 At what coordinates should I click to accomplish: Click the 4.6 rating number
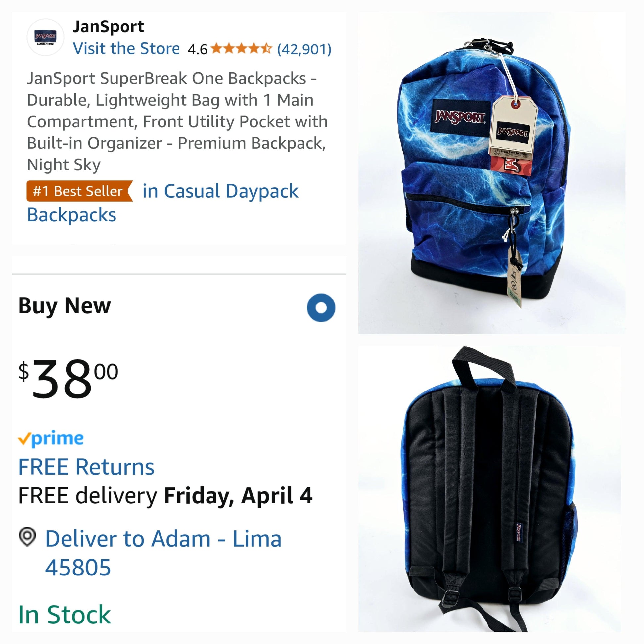pyautogui.click(x=197, y=50)
